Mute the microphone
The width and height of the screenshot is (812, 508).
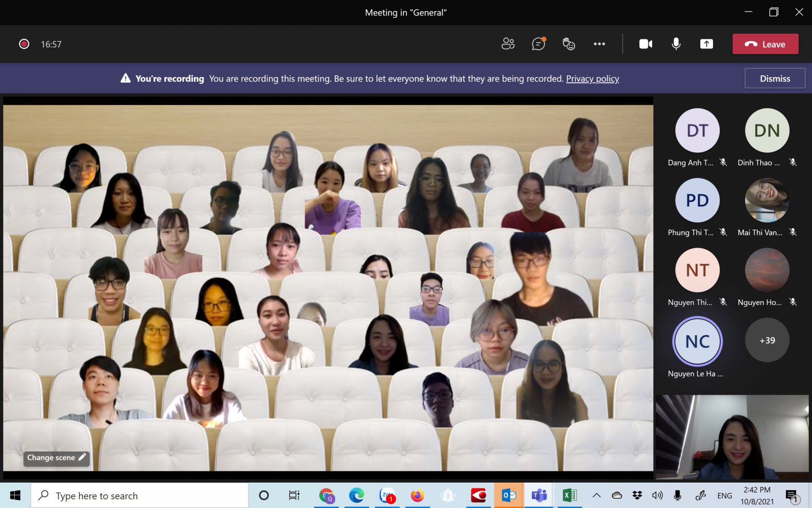click(x=676, y=44)
